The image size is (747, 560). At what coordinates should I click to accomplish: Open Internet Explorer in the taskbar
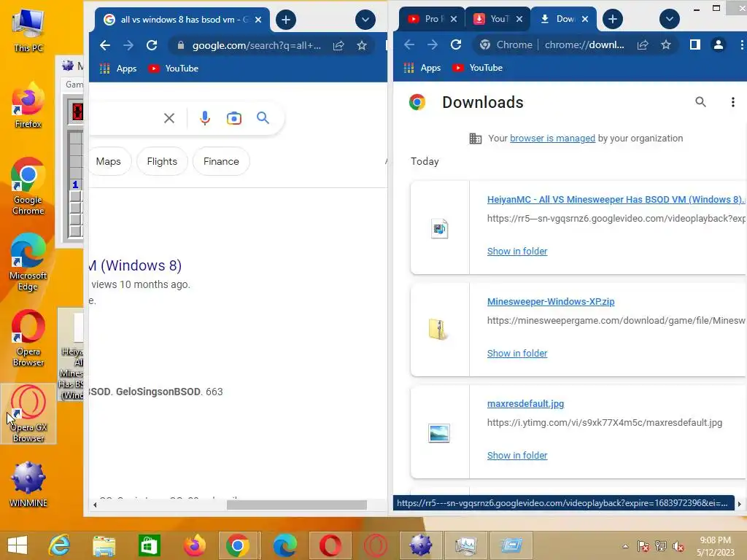pos(60,545)
